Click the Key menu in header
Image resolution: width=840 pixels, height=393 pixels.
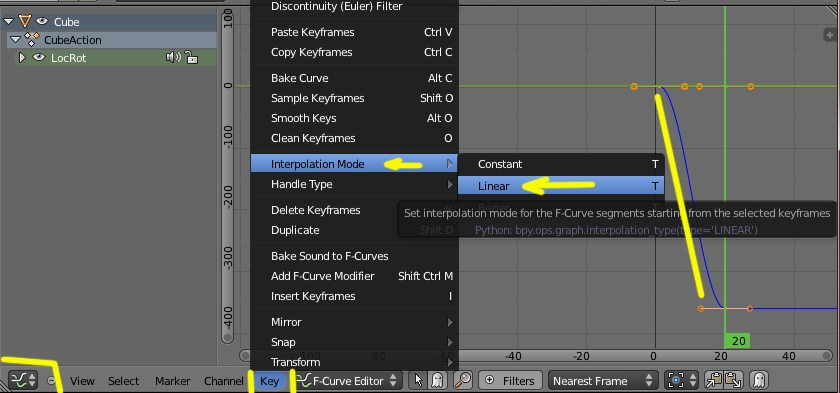coord(269,381)
